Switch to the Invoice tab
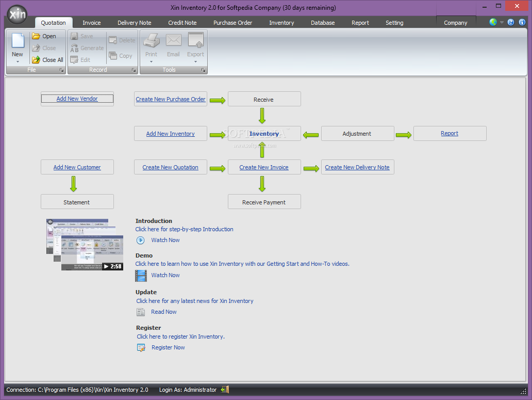 (x=92, y=23)
